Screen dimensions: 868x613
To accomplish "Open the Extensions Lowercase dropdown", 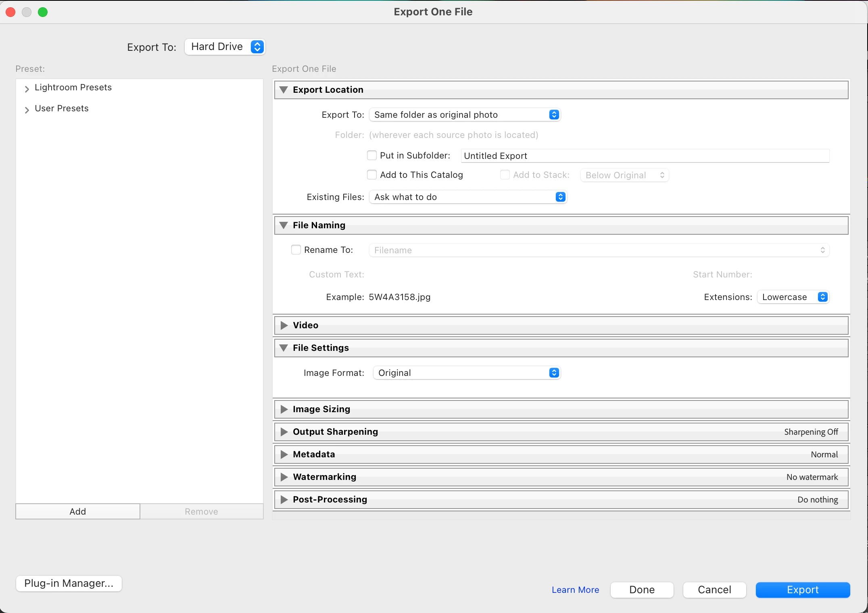I will point(793,297).
